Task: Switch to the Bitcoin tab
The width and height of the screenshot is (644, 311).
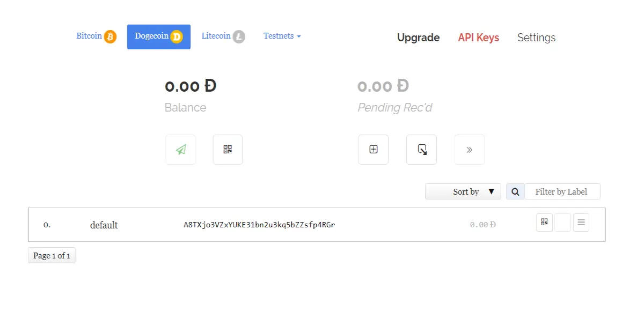Action: [x=96, y=36]
